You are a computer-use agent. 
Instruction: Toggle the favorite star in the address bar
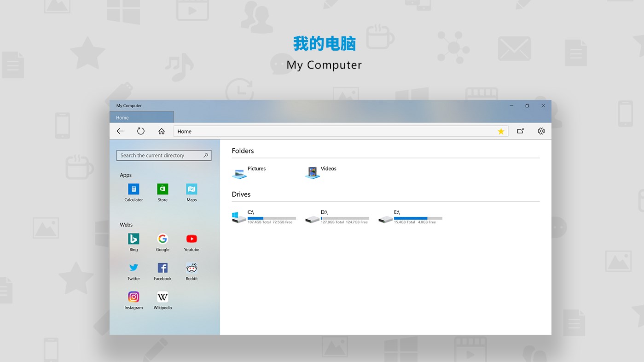[x=501, y=131]
